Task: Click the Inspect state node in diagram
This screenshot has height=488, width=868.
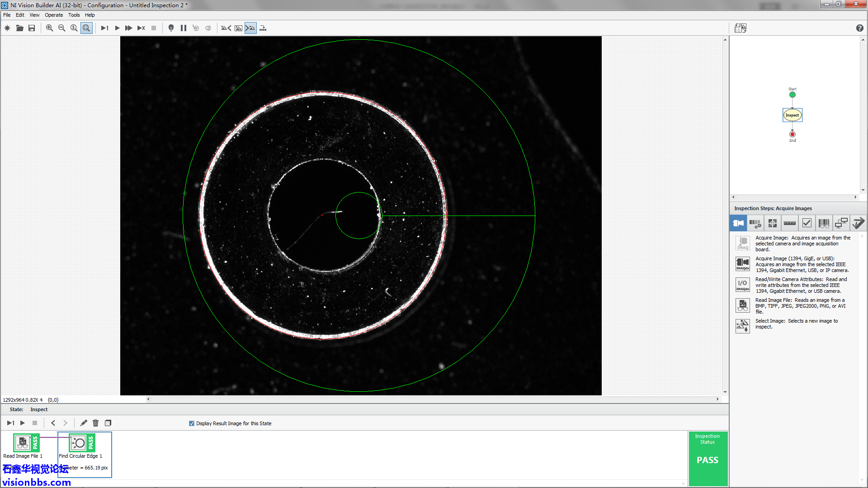Action: coord(792,115)
